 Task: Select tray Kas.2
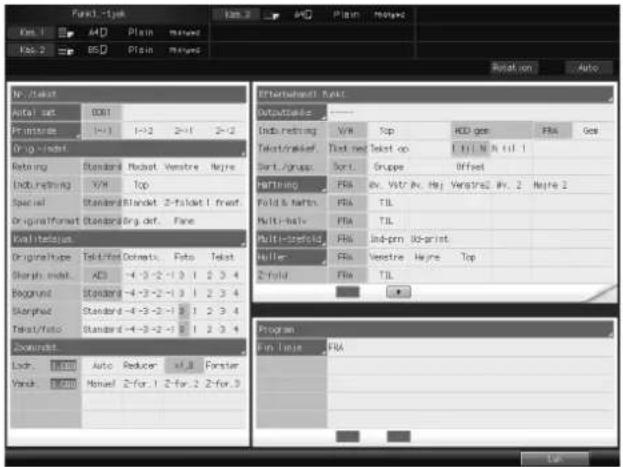click(x=31, y=50)
